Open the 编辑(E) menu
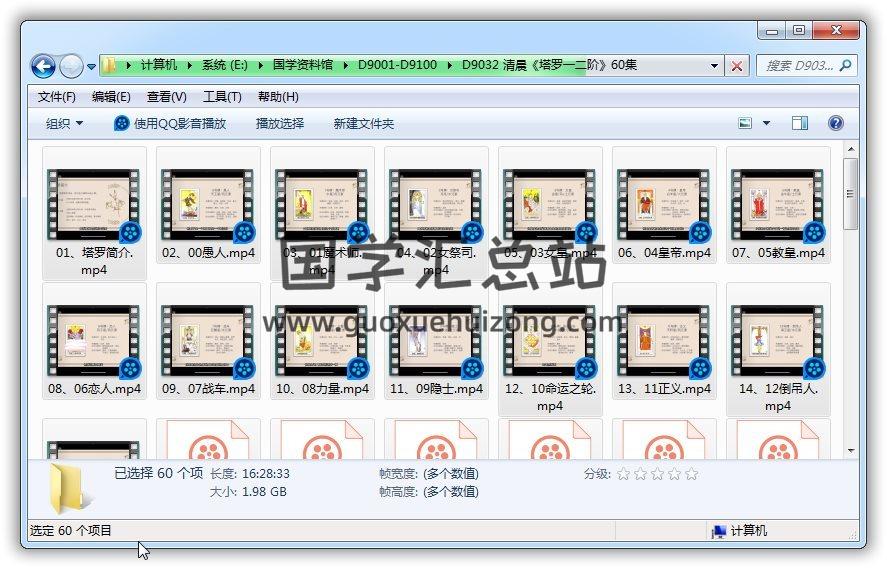 (x=111, y=97)
